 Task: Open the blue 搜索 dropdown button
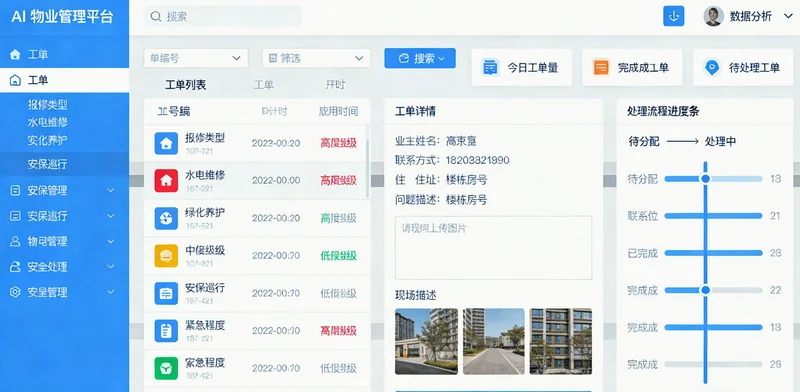(420, 58)
